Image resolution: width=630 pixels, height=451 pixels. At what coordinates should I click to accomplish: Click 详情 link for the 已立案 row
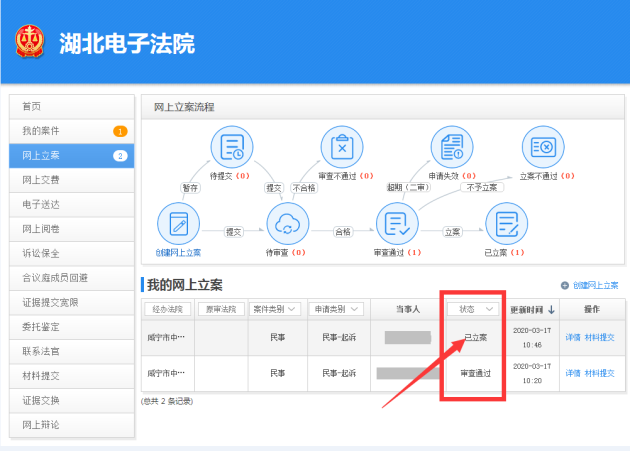point(573,337)
